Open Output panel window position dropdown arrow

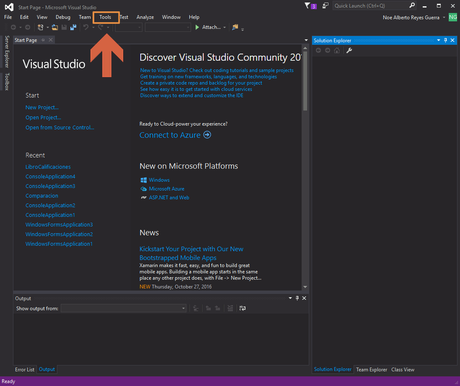tap(290, 298)
